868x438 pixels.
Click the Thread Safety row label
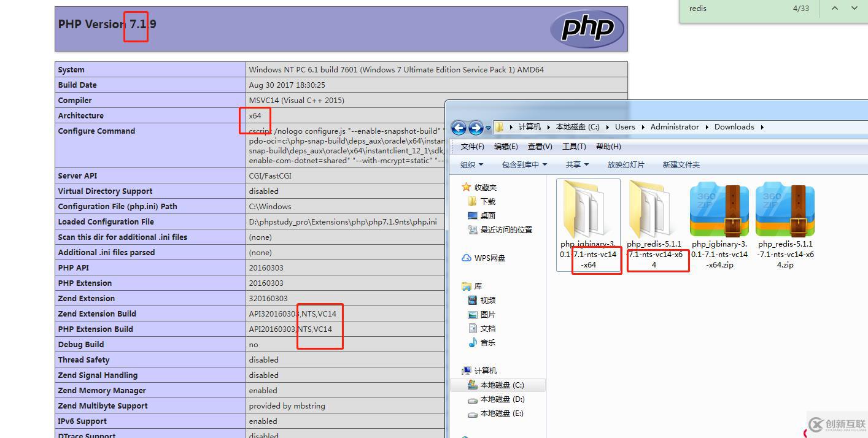[83, 359]
